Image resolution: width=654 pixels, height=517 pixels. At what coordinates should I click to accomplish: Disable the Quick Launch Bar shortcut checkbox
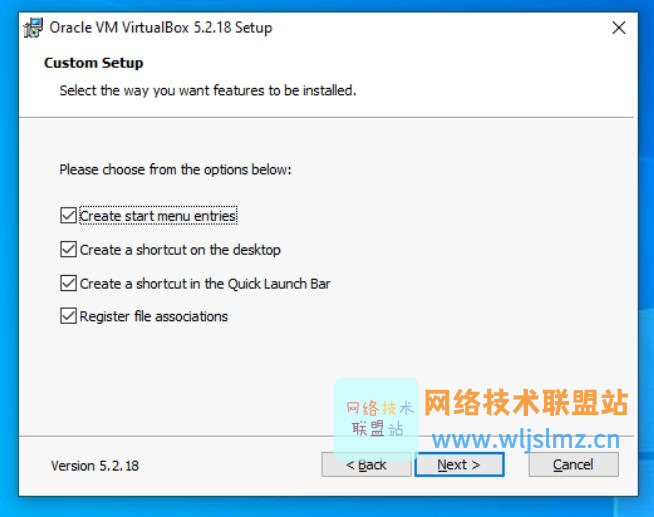pos(68,283)
